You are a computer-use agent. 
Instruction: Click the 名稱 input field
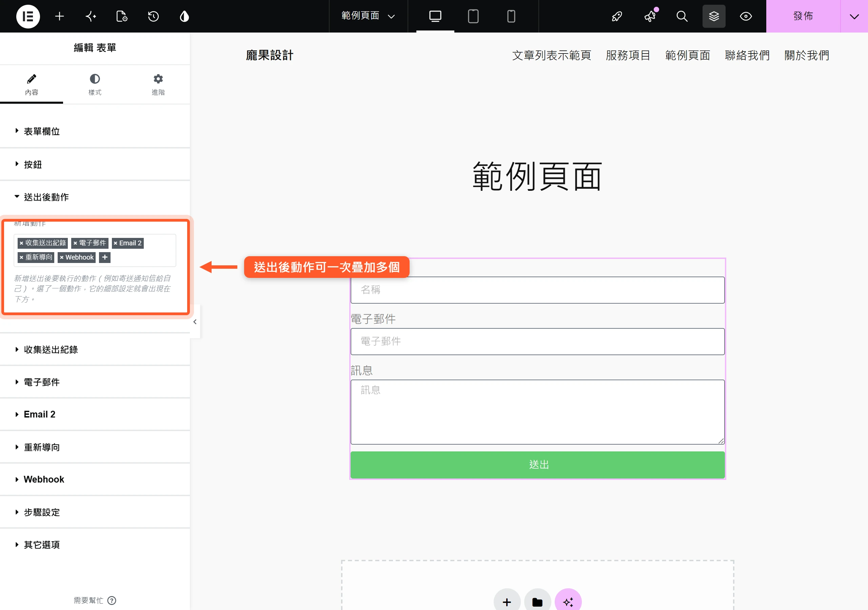tap(538, 290)
